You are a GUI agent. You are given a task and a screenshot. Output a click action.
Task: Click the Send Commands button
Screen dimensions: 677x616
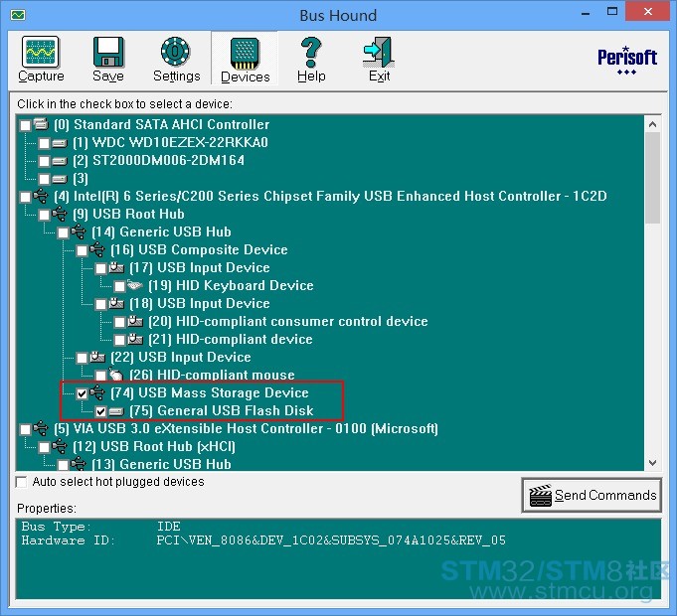(592, 495)
